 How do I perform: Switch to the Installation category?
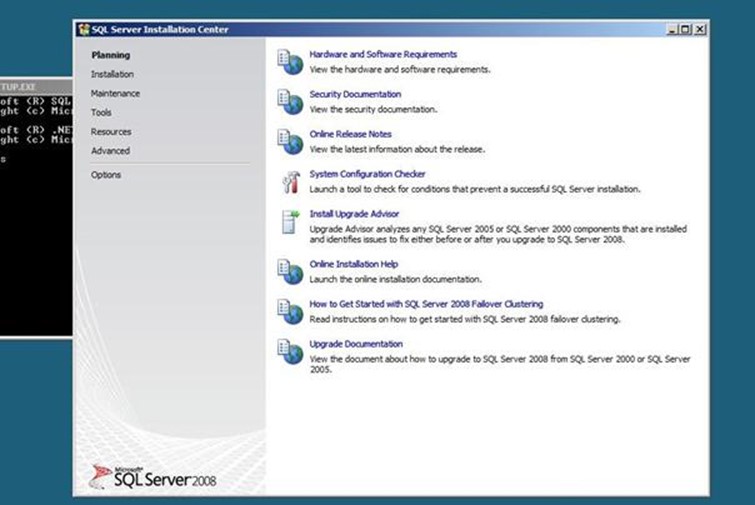click(x=112, y=74)
